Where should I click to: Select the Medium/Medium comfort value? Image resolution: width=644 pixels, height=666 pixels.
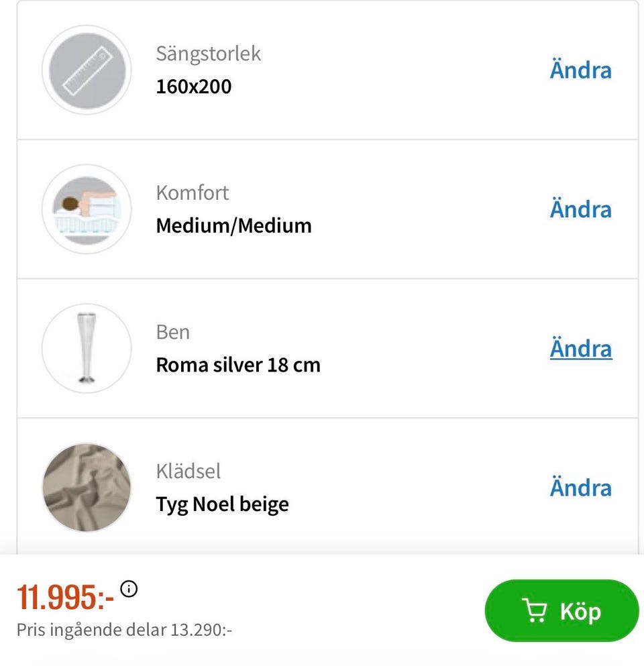[x=233, y=225]
